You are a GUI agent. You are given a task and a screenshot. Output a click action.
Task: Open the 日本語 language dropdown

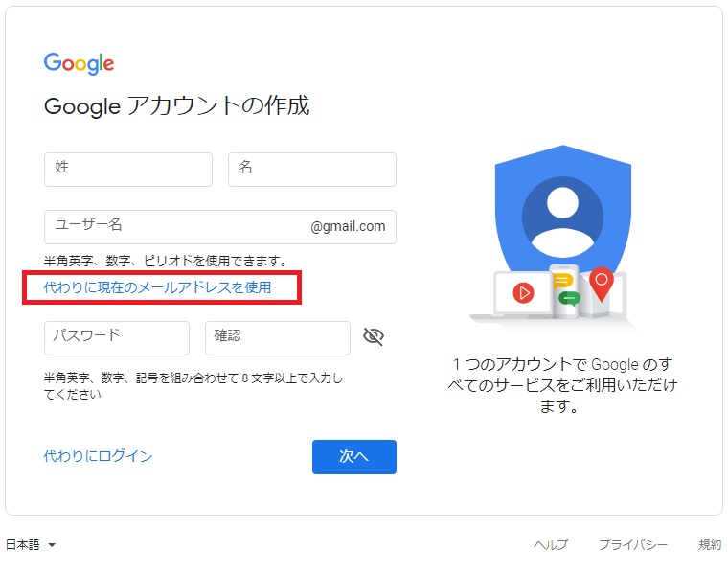coord(31,544)
